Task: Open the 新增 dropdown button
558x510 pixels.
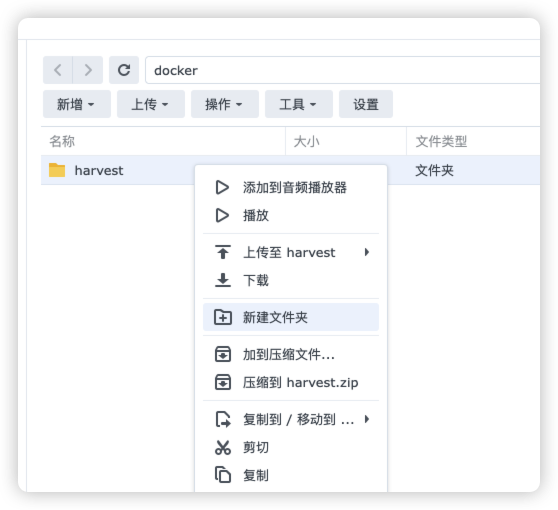Action: 77,104
